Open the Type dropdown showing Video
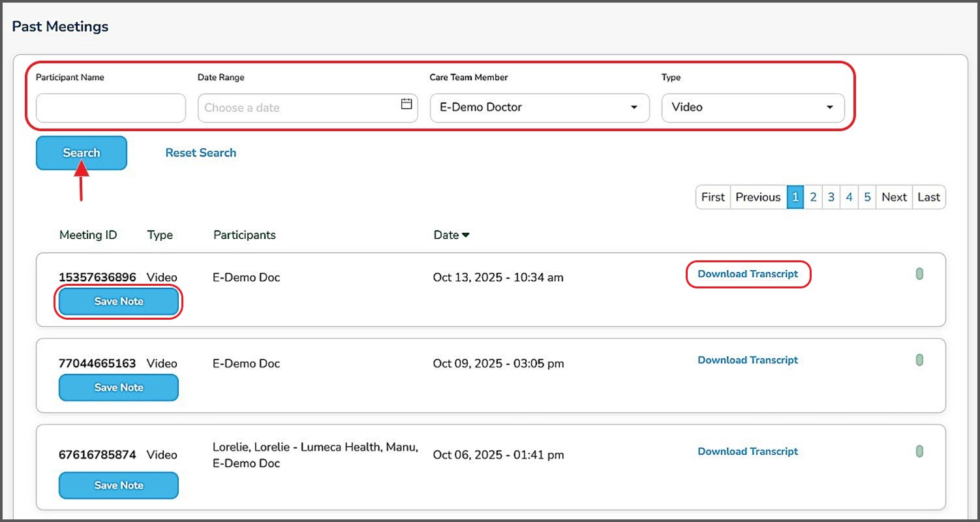The height and width of the screenshot is (522, 980). [x=753, y=108]
